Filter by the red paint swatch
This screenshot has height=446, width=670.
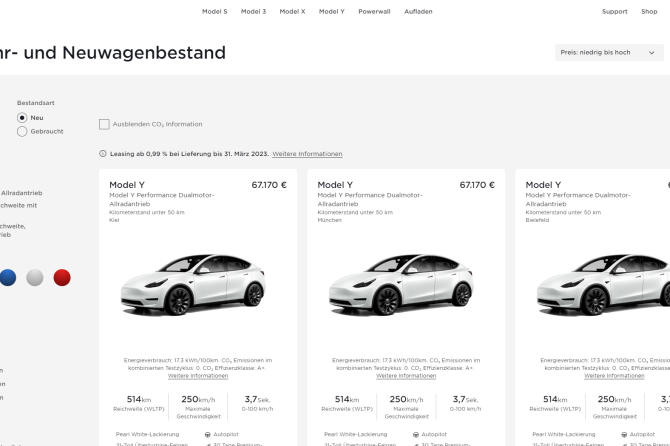[62, 278]
